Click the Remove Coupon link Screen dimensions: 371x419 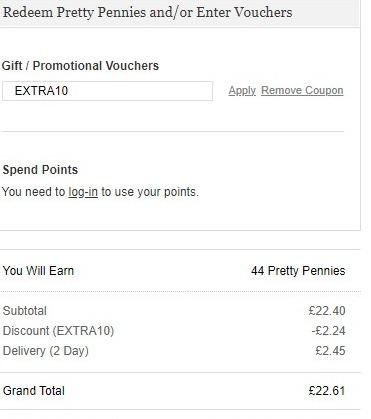tap(302, 90)
